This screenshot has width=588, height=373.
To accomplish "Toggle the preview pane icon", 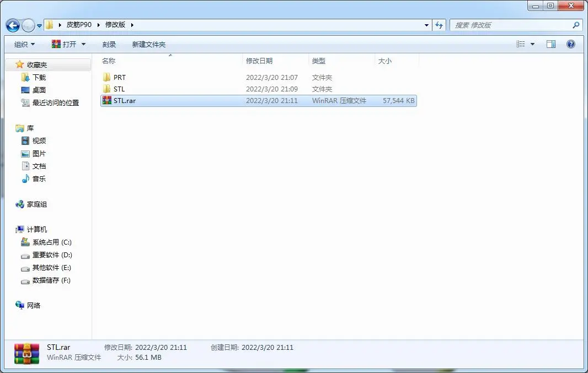I will tap(551, 44).
